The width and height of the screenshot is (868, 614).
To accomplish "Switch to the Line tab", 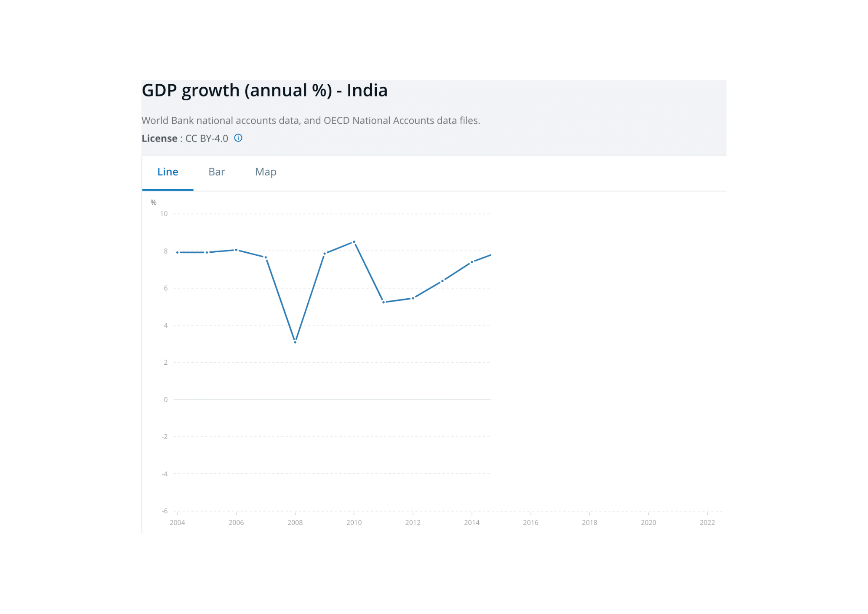I will click(168, 172).
